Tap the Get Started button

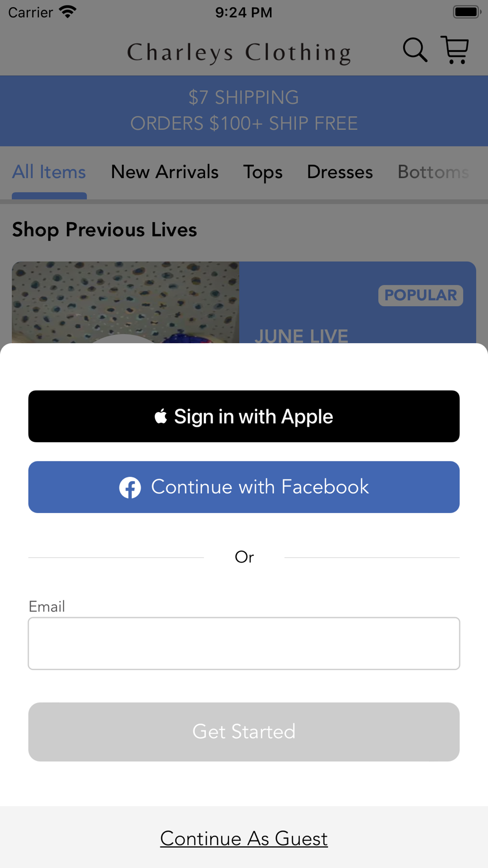[x=244, y=732]
